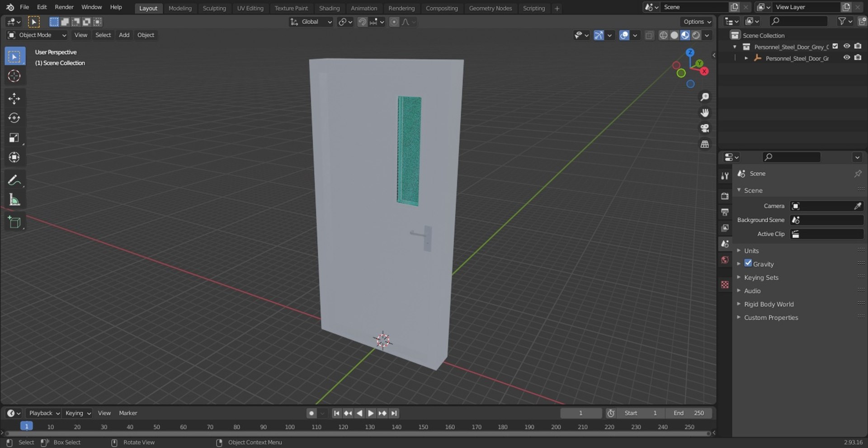
Task: Switch to the Geometry Nodes workspace tab
Action: click(x=490, y=8)
